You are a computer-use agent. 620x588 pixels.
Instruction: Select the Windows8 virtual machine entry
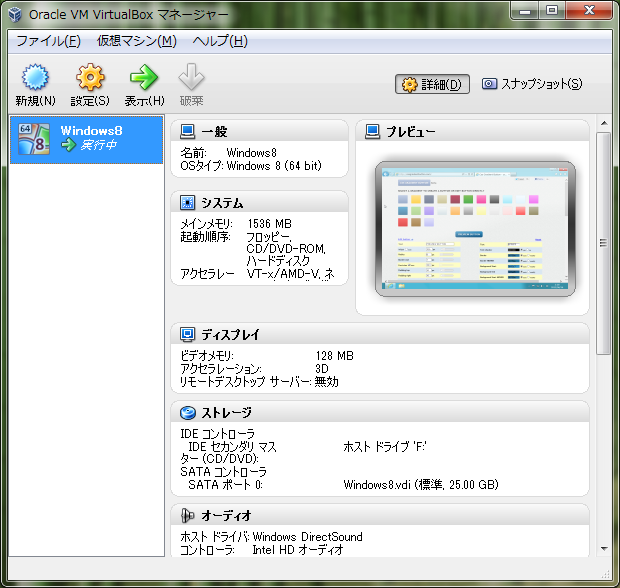[x=86, y=139]
